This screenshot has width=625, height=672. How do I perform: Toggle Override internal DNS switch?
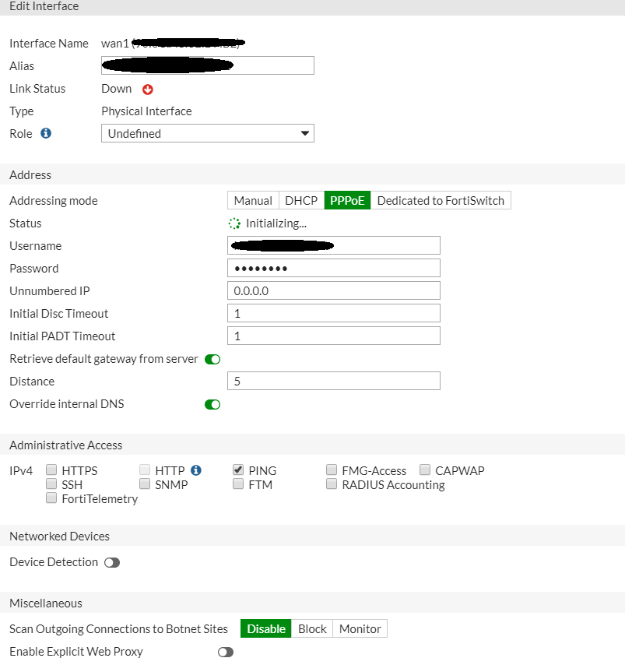[212, 404]
